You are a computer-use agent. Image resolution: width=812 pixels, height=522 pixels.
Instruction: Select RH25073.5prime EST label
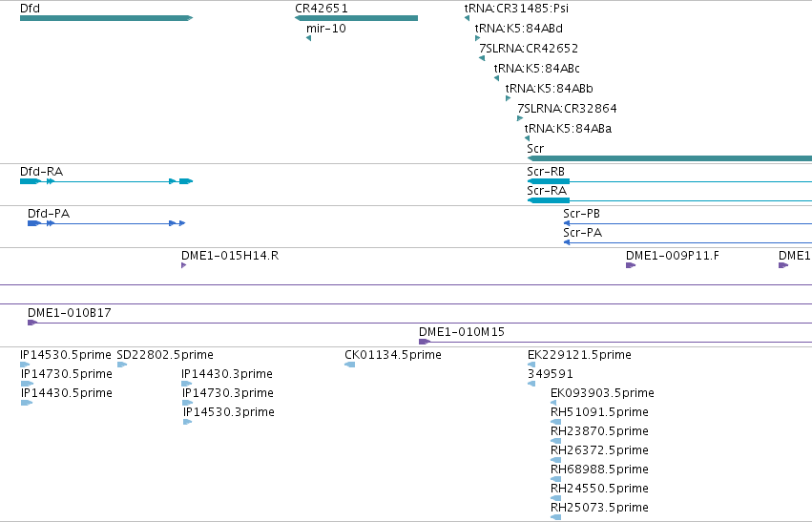599,508
